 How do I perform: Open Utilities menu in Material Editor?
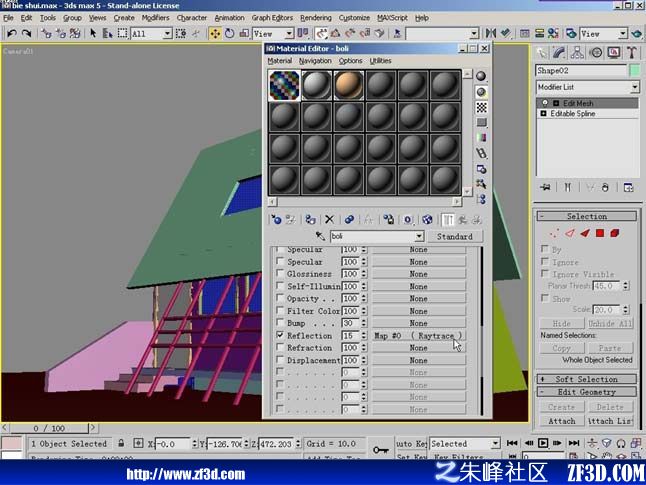coord(380,61)
